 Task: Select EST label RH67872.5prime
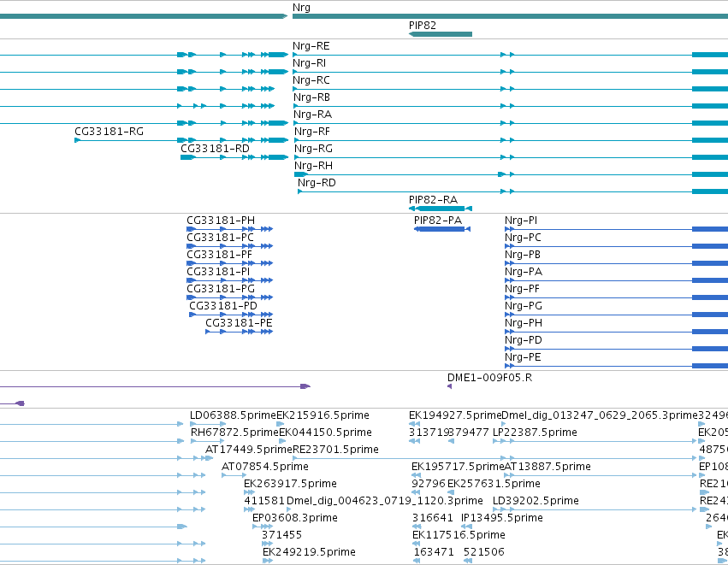click(x=234, y=433)
